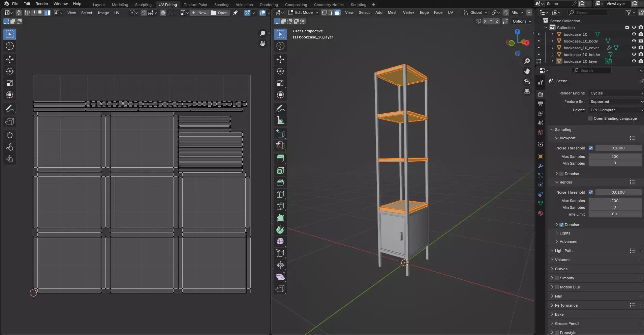This screenshot has width=644, height=335.
Task: Select the Poly Build tool
Action: 280,218
